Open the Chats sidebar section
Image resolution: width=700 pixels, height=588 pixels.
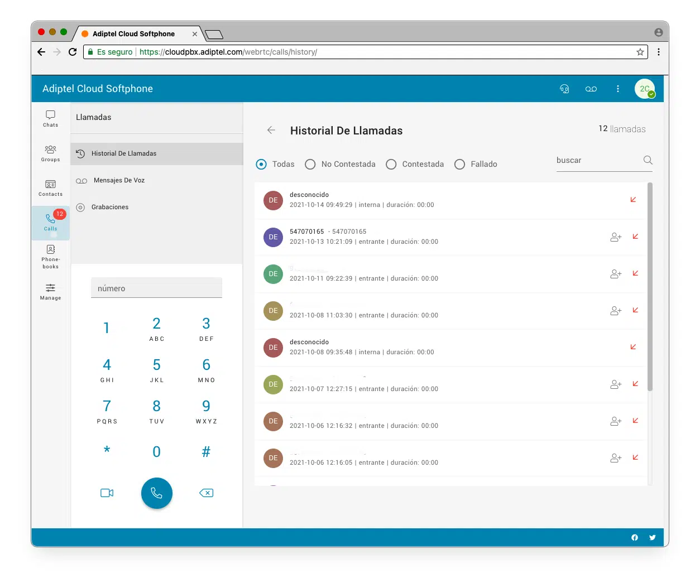point(50,119)
